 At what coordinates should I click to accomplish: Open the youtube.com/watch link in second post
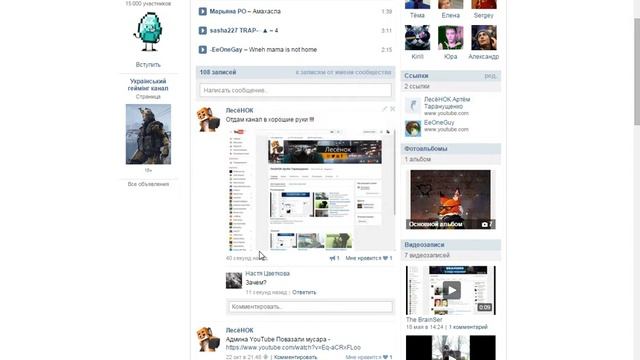tap(293, 347)
